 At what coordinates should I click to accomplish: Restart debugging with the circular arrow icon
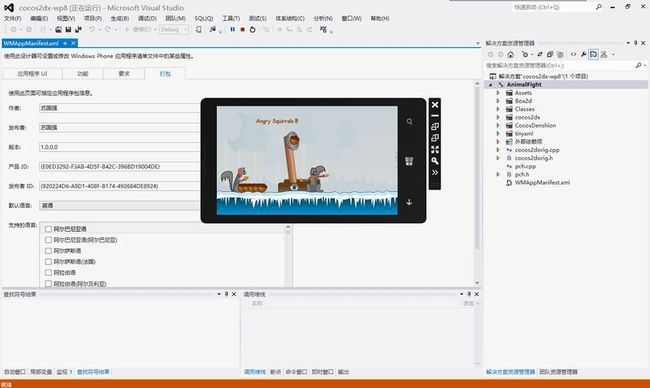click(x=252, y=29)
